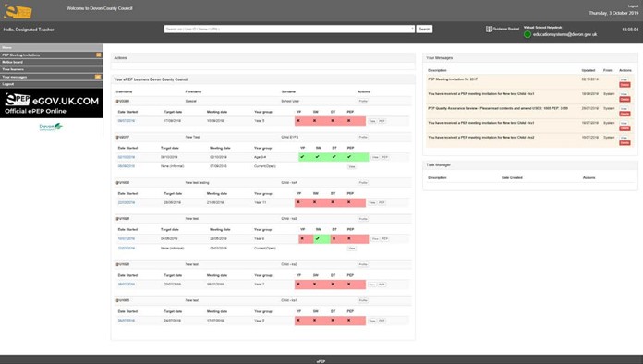Click the YP tick in Age 3-4 row

303,157
